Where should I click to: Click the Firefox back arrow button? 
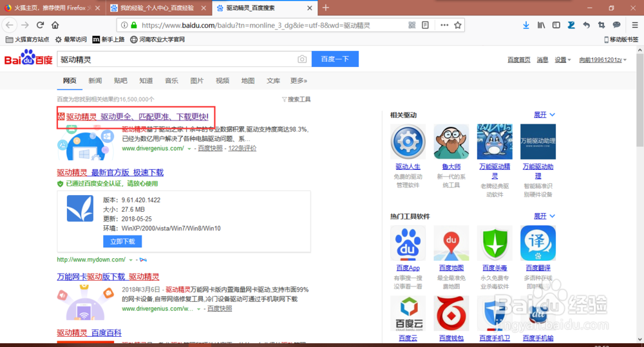coord(10,25)
